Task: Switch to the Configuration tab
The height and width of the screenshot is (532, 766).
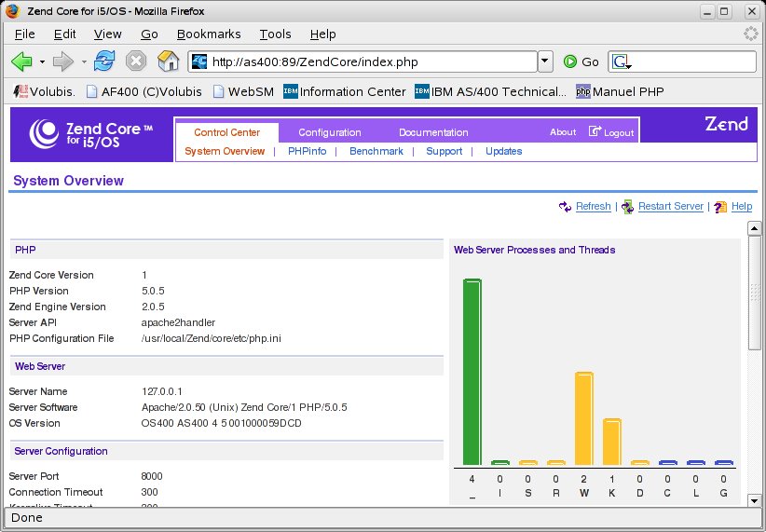Action: click(x=330, y=132)
